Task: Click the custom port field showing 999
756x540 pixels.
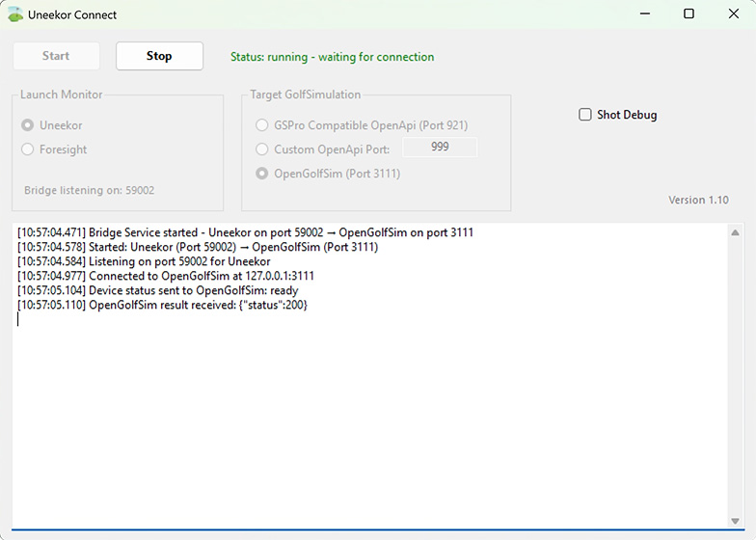Action: [439, 148]
